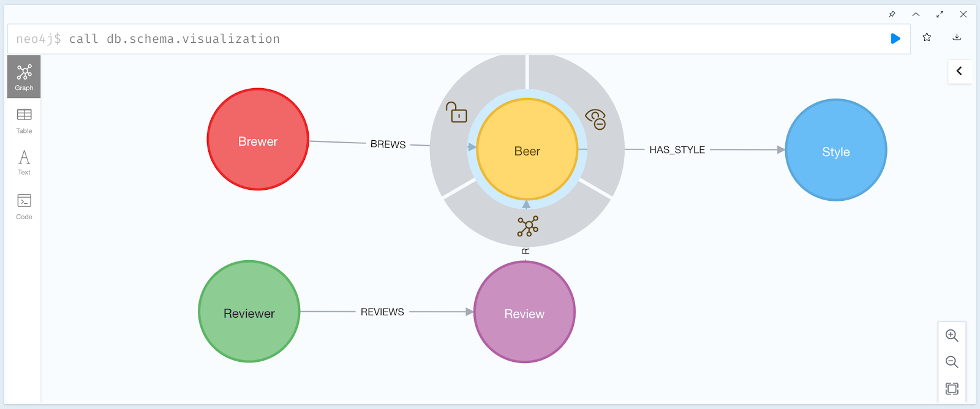Fit graph to screen
This screenshot has width=980, height=409.
tap(952, 388)
